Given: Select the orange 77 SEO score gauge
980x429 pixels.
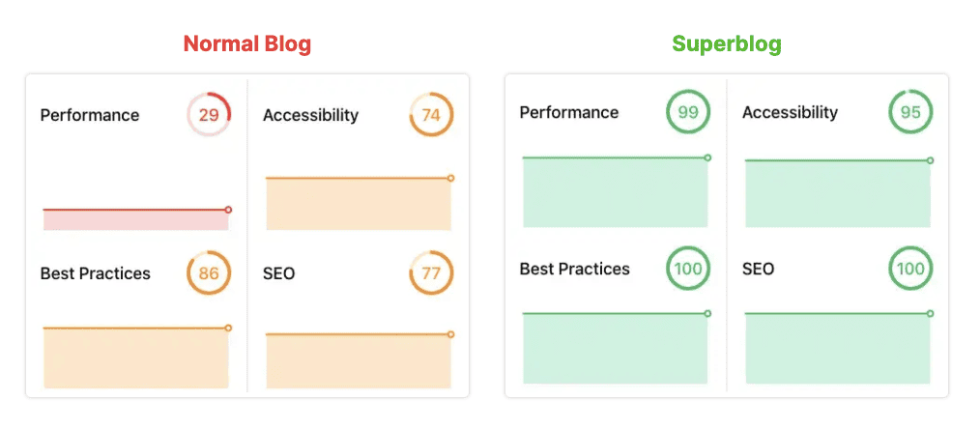Looking at the screenshot, I should pyautogui.click(x=431, y=273).
